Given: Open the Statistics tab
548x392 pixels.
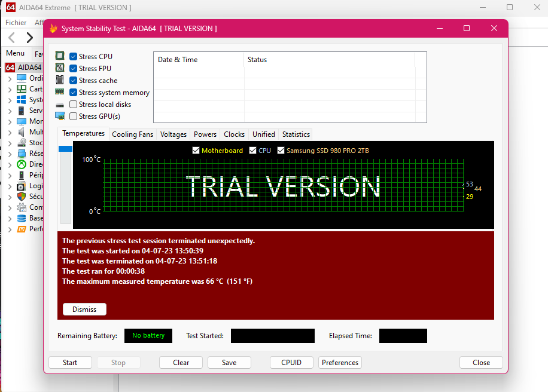Looking at the screenshot, I should pyautogui.click(x=296, y=134).
